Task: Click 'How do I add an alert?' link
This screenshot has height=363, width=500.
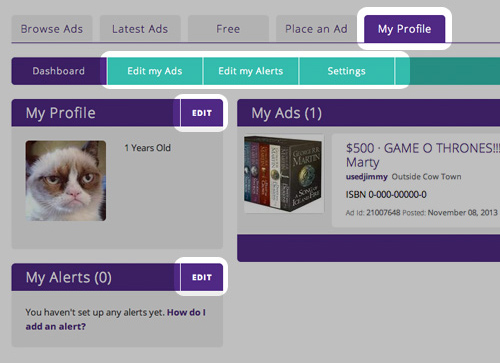Action: [x=115, y=319]
